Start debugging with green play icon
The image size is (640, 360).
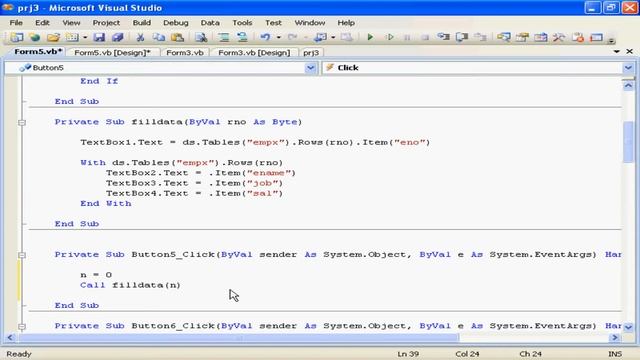(370, 38)
